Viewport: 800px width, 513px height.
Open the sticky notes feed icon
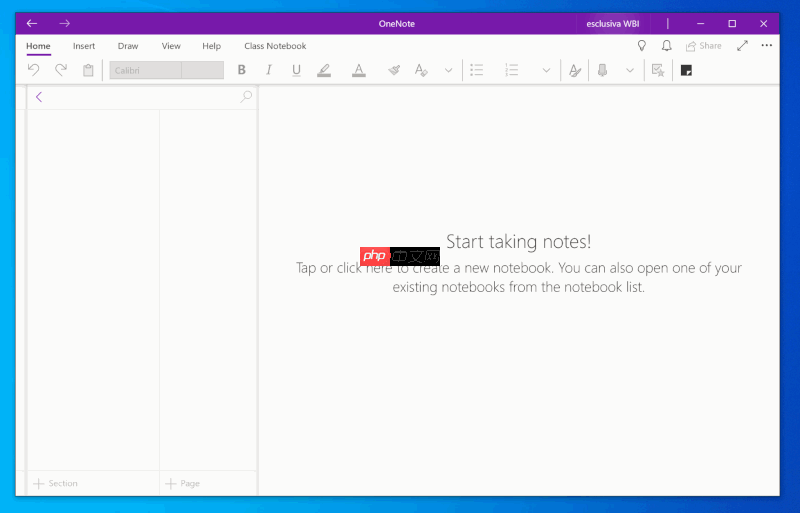pyautogui.click(x=686, y=70)
